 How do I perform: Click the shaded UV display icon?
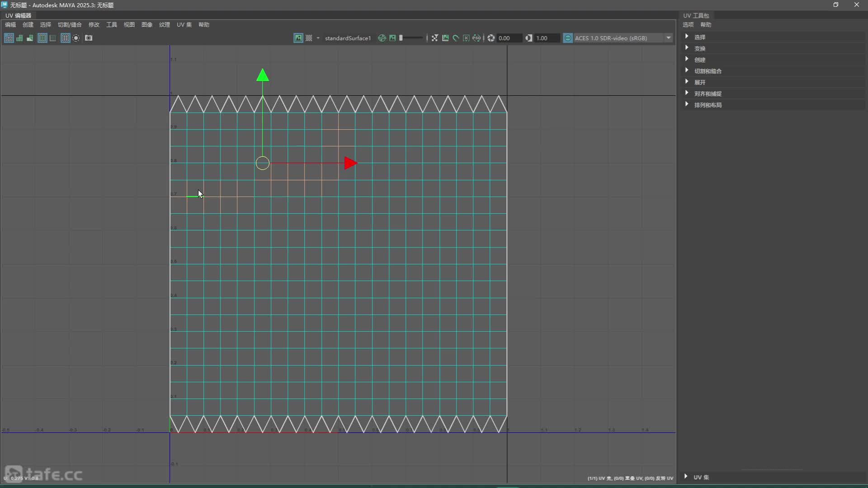(19, 38)
